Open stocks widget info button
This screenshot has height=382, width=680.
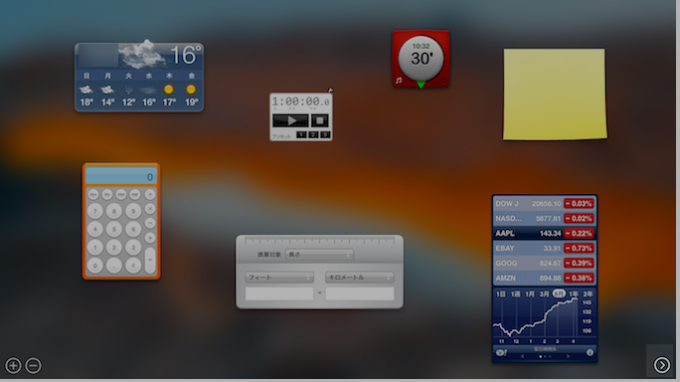click(590, 353)
